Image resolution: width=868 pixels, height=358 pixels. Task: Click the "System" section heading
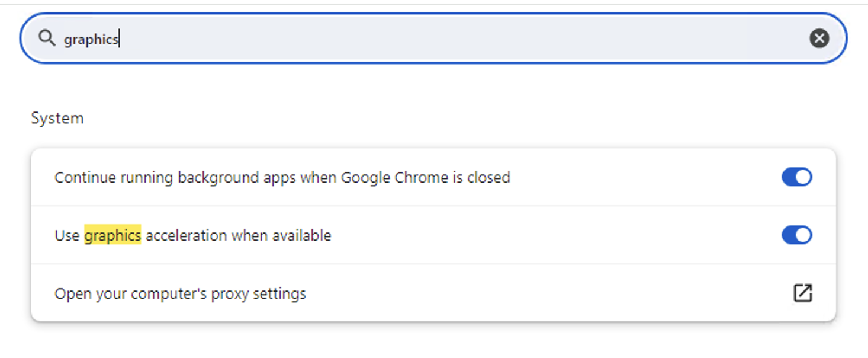pos(57,118)
